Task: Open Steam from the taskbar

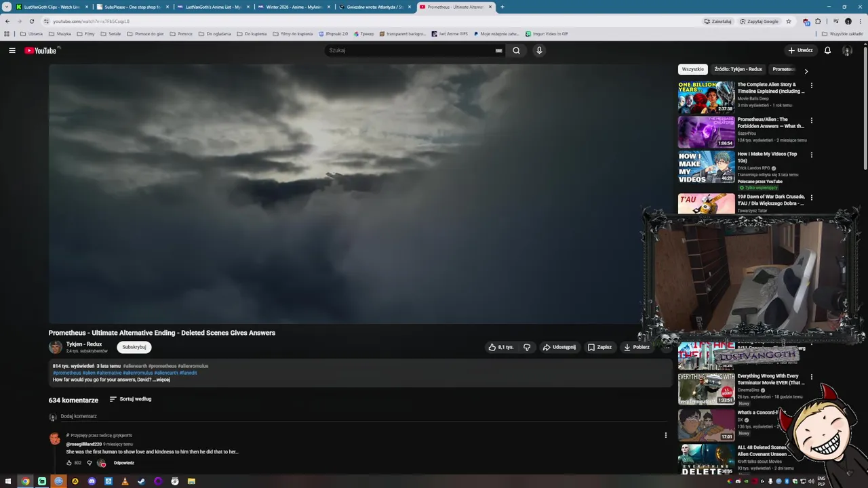Action: point(141,481)
